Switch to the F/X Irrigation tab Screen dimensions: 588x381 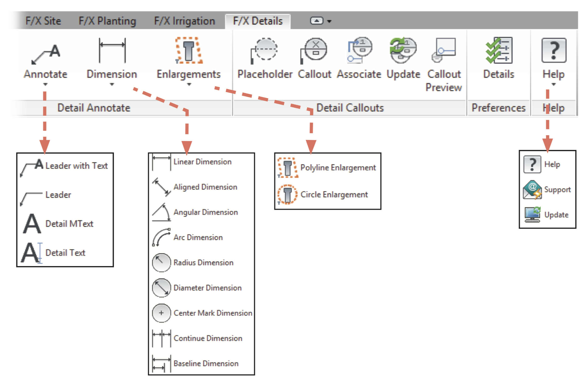click(184, 21)
